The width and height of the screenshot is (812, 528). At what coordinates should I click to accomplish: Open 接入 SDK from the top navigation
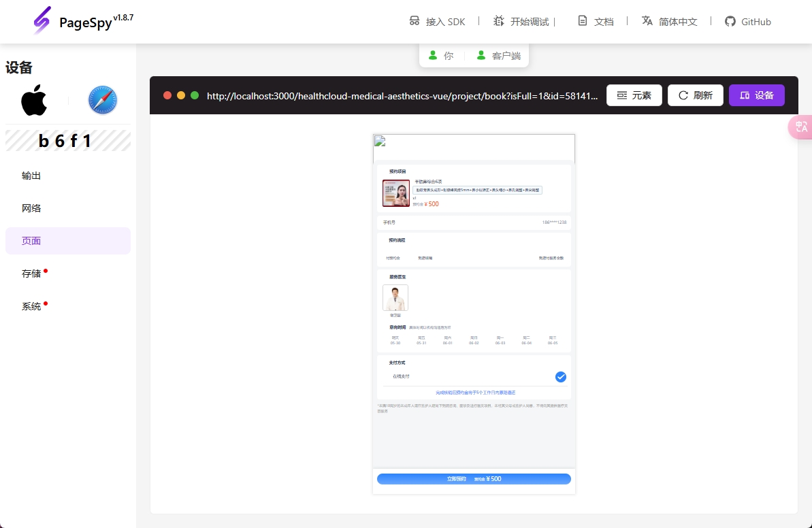tap(437, 21)
